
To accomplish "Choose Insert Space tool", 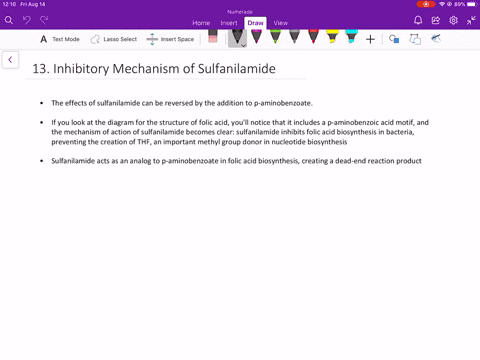I will coord(170,39).
